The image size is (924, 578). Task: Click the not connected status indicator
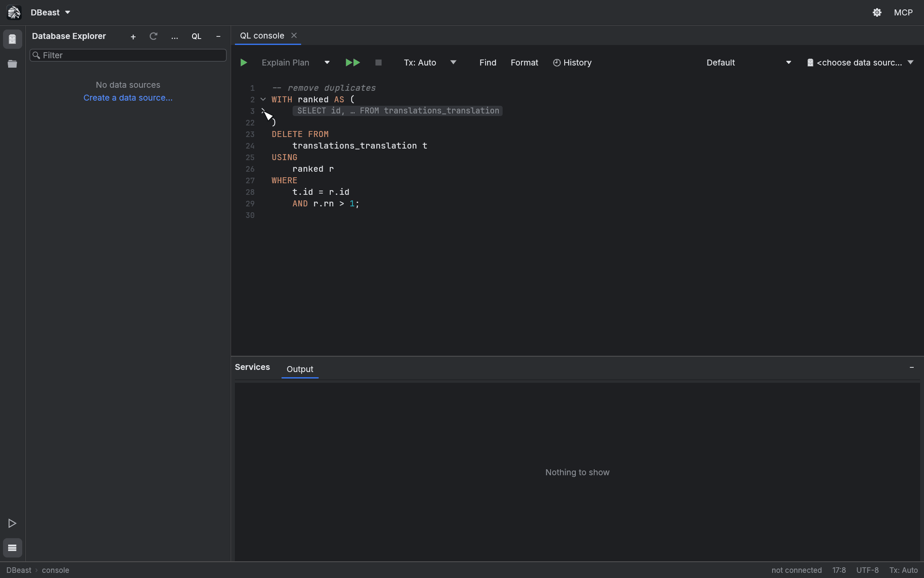[797, 570]
